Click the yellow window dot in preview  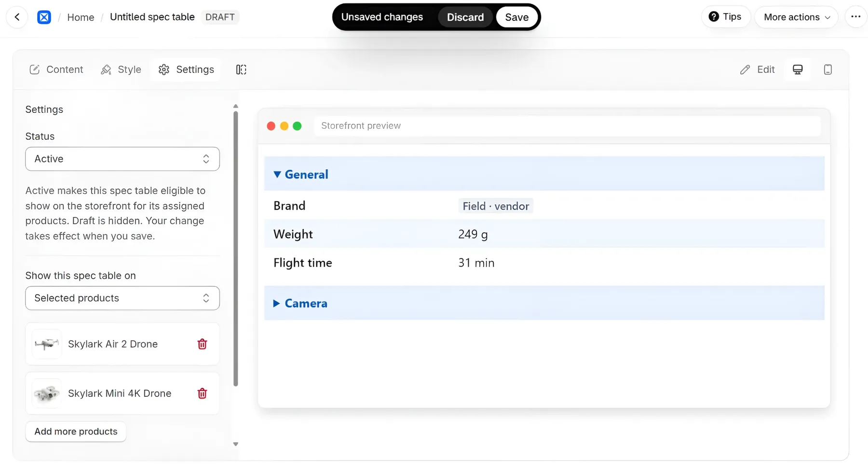coord(284,126)
